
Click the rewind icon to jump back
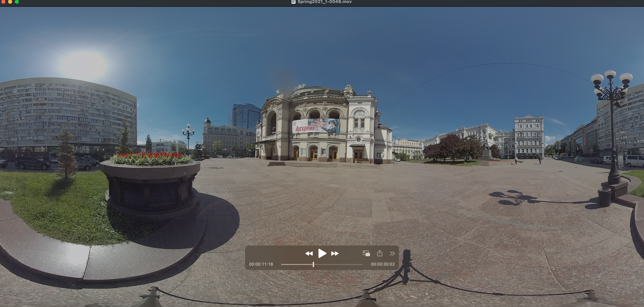[x=309, y=254]
